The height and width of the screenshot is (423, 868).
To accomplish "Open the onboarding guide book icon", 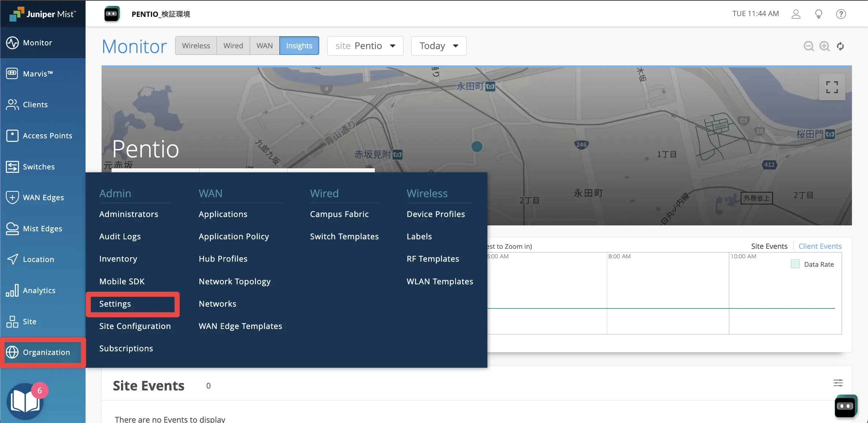I will tap(25, 401).
